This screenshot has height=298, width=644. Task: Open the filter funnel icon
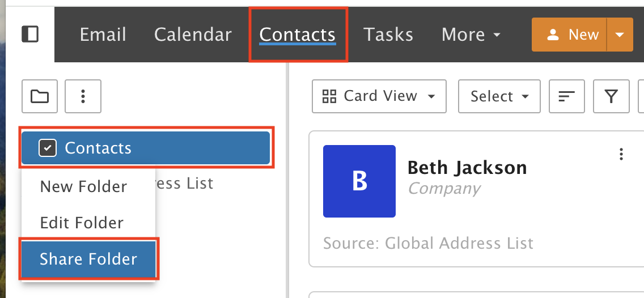tap(611, 96)
